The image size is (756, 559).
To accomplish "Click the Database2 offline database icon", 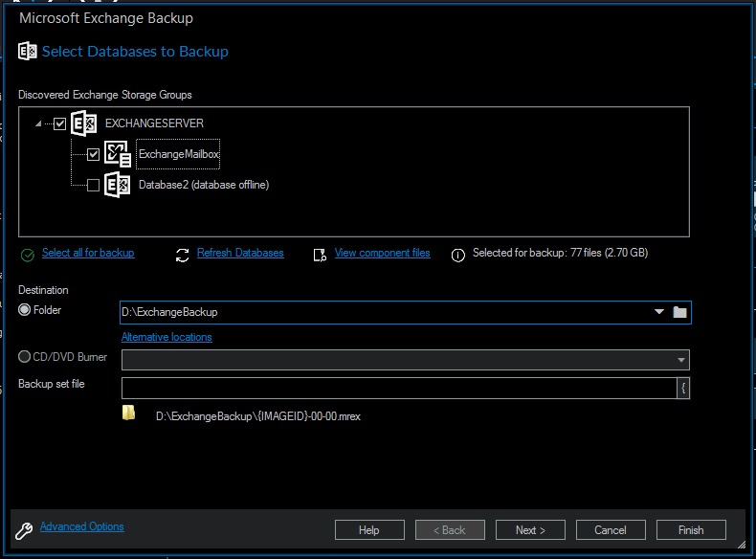I will click(x=118, y=185).
